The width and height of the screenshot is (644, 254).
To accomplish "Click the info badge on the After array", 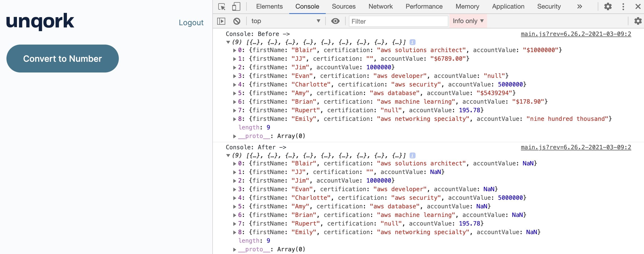I will pos(412,155).
